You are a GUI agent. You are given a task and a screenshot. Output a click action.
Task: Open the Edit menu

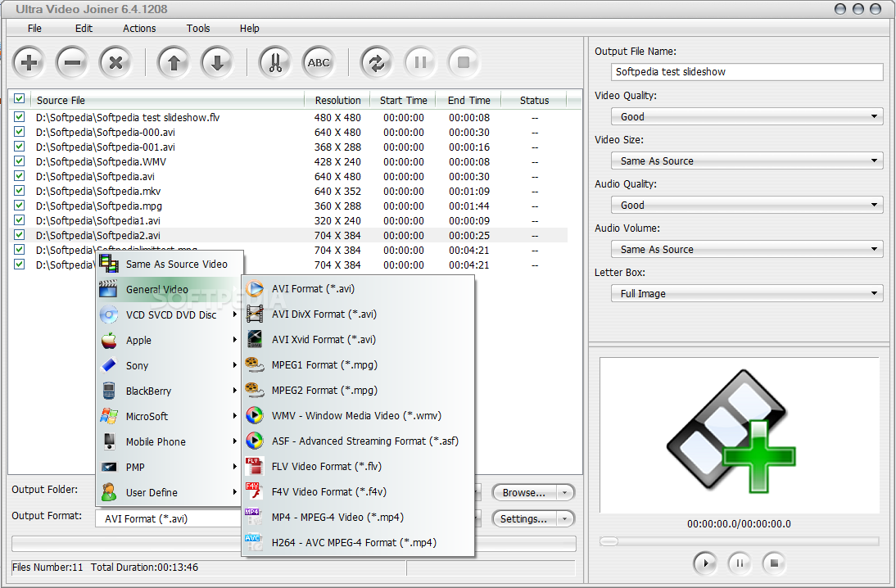tap(84, 28)
